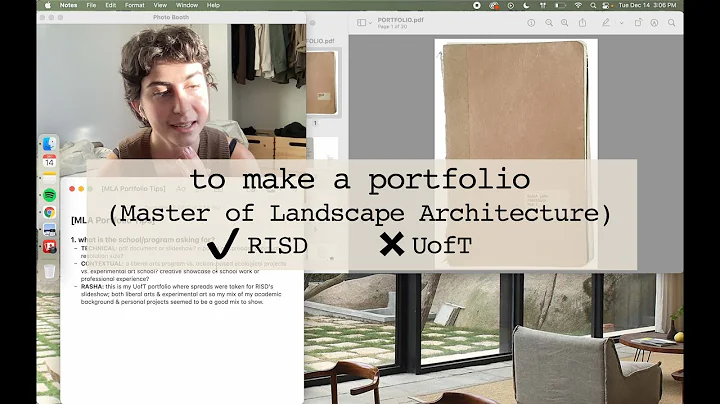This screenshot has height=404, width=720.
Task: Zoom in in Preview
Action: pyautogui.click(x=565, y=22)
